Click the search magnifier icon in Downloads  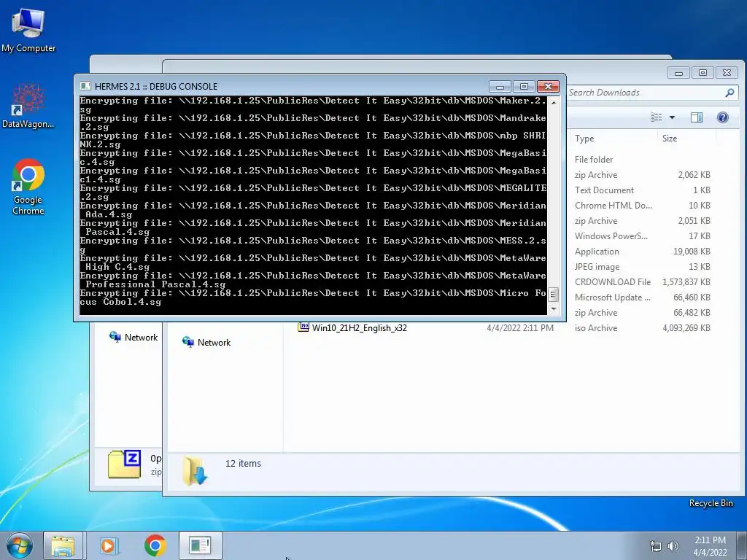click(x=729, y=93)
